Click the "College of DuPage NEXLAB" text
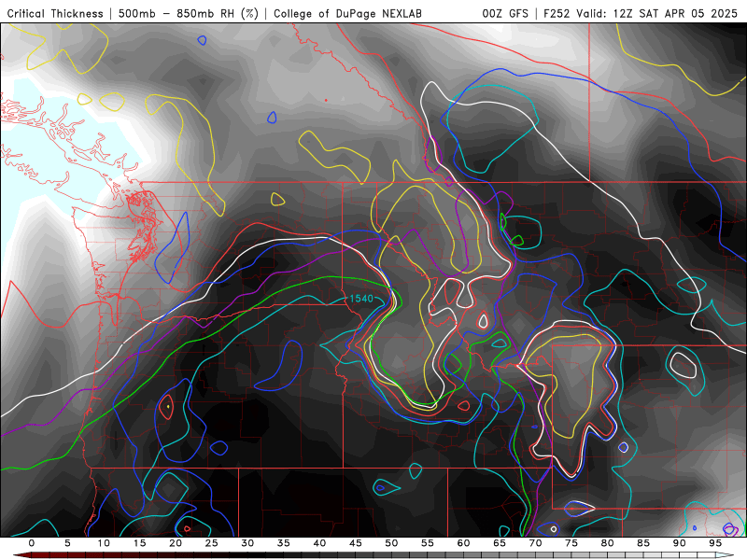 [347, 13]
